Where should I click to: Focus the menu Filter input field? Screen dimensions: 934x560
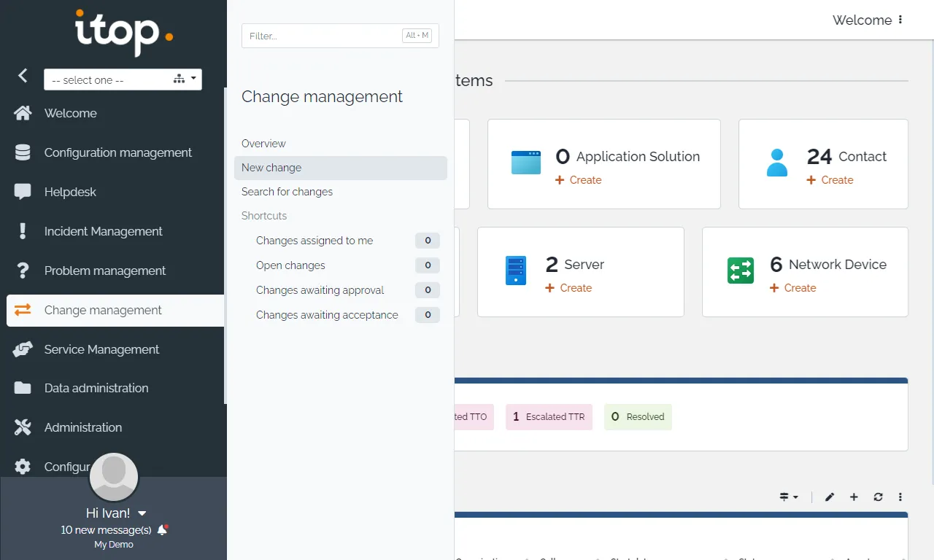click(340, 36)
